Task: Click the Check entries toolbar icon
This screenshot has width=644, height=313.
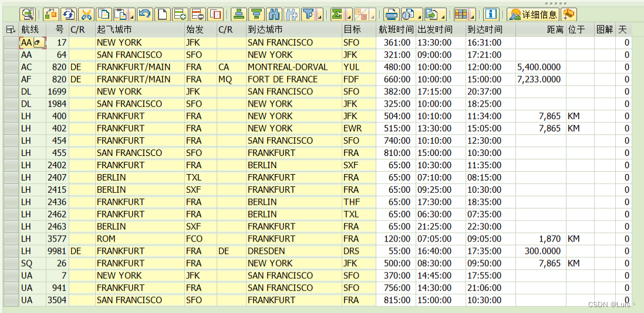Action: pyautogui.click(x=51, y=14)
